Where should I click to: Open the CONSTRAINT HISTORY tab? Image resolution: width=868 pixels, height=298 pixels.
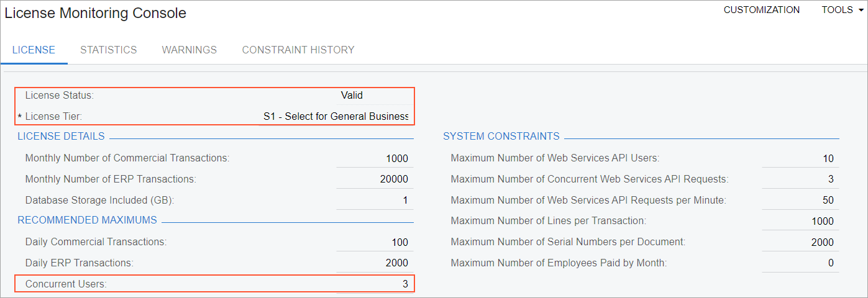pyautogui.click(x=298, y=50)
